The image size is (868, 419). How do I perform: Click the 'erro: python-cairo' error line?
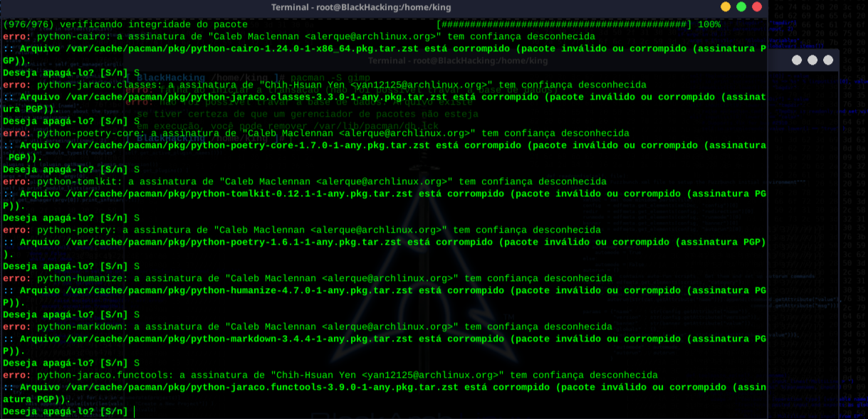click(299, 36)
